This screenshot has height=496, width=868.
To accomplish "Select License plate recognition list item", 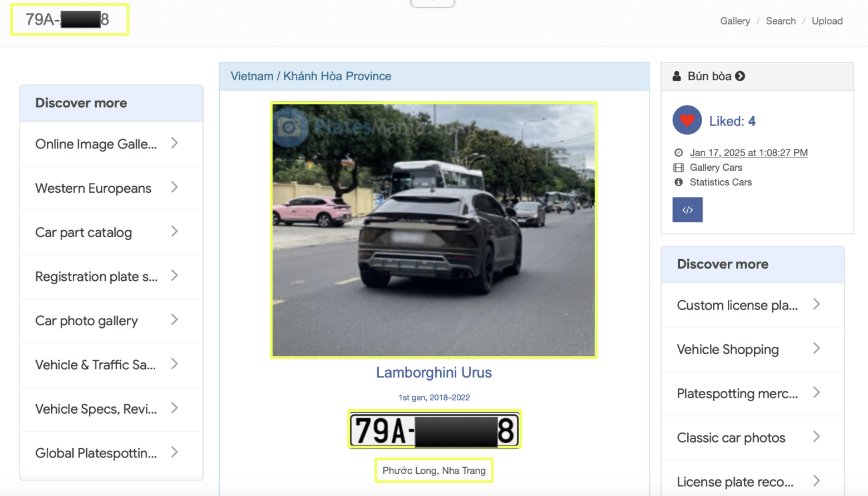I will pos(753,478).
